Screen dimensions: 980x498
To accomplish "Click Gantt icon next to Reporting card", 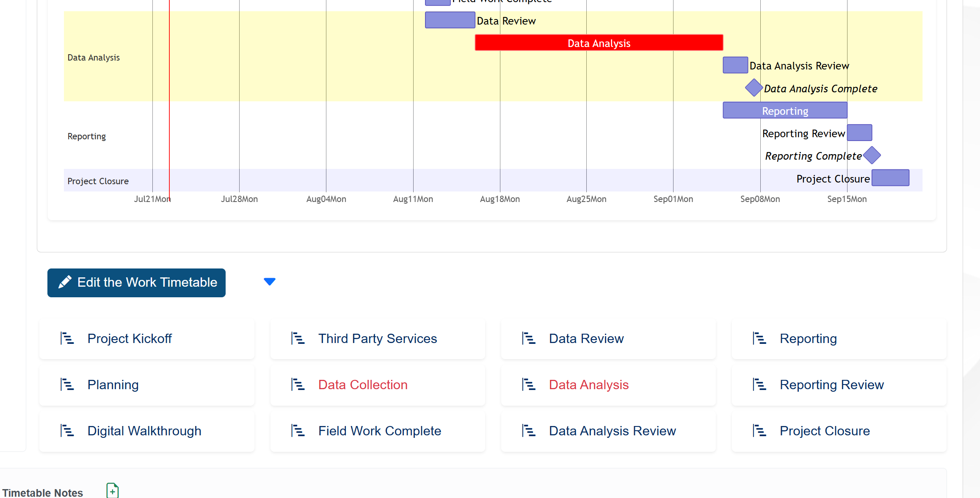I will coord(759,338).
